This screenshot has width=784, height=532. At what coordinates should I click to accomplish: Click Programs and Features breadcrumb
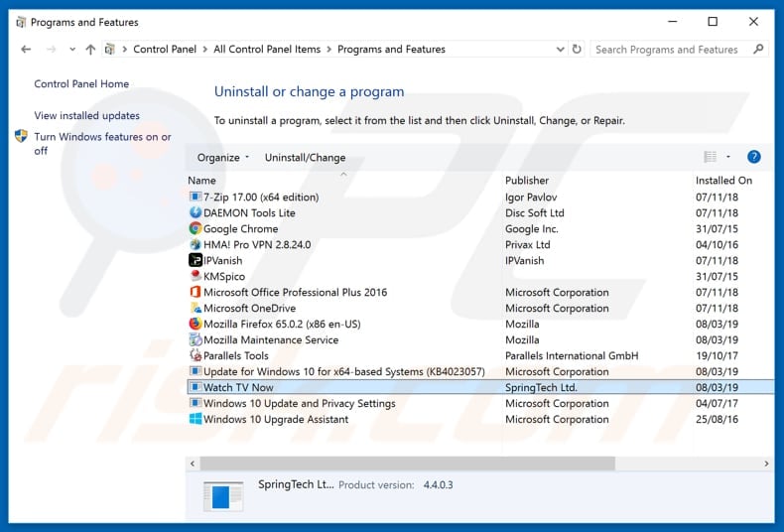(x=391, y=49)
